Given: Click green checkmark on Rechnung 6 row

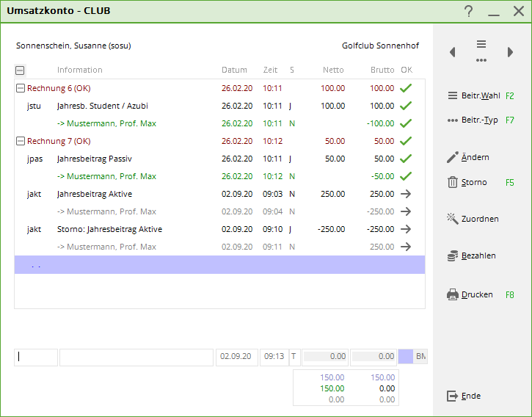Looking at the screenshot, I should tap(406, 88).
